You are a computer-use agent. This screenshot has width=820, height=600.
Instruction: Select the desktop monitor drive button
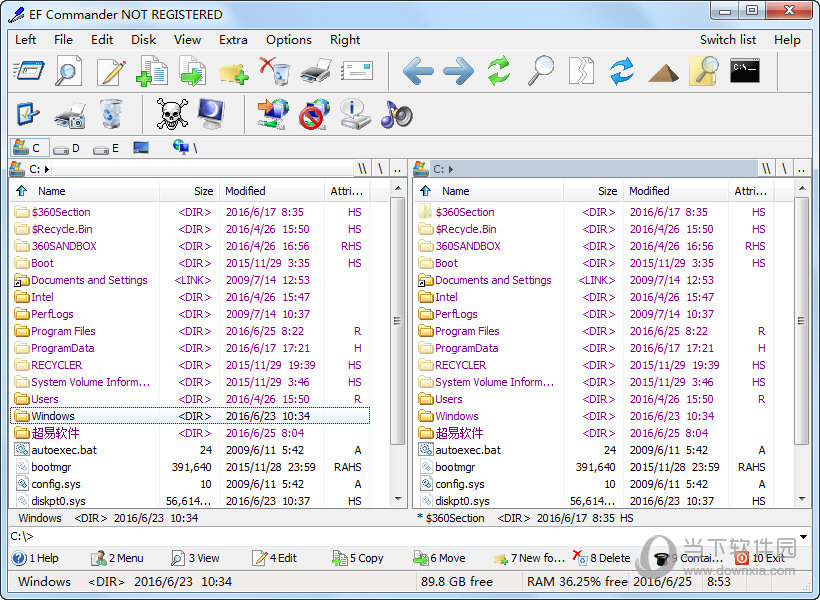click(x=141, y=148)
